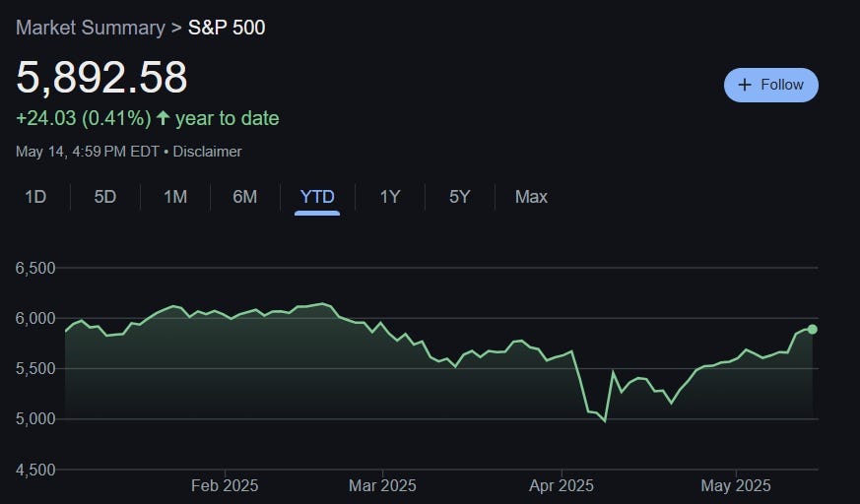The image size is (860, 504).
Task: View the Max chart range
Action: click(x=531, y=197)
